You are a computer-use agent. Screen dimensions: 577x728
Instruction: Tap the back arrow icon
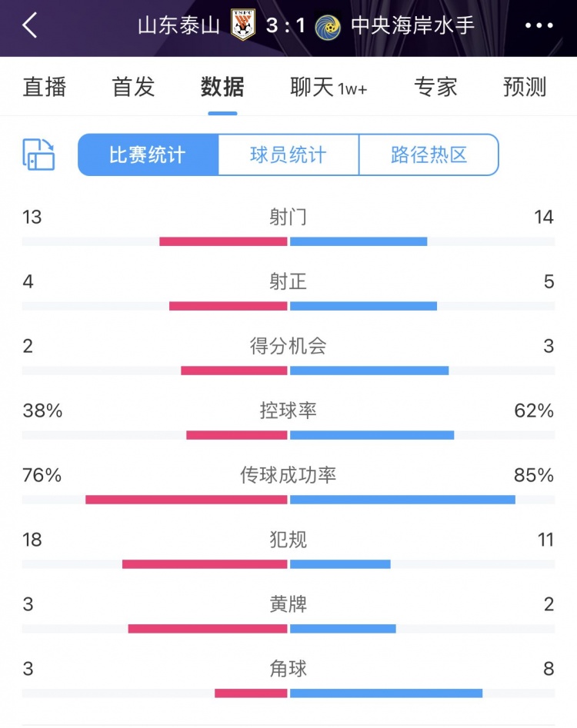(x=30, y=25)
